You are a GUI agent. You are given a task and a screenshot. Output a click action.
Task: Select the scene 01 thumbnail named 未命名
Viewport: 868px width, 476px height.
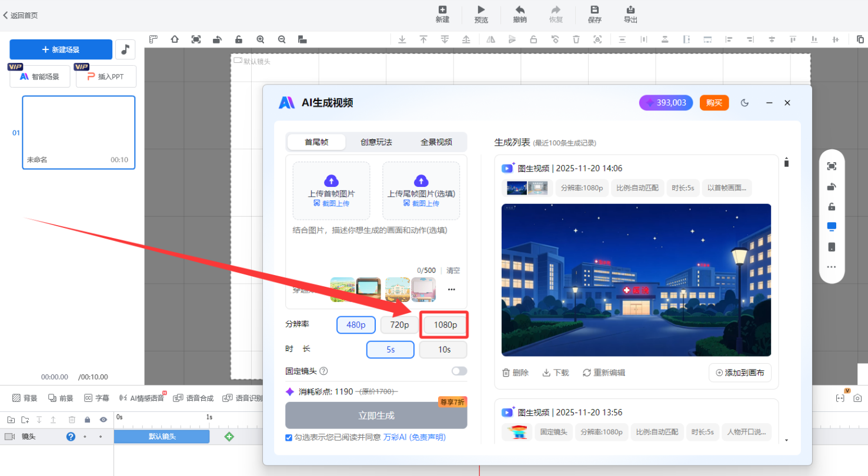(x=79, y=132)
